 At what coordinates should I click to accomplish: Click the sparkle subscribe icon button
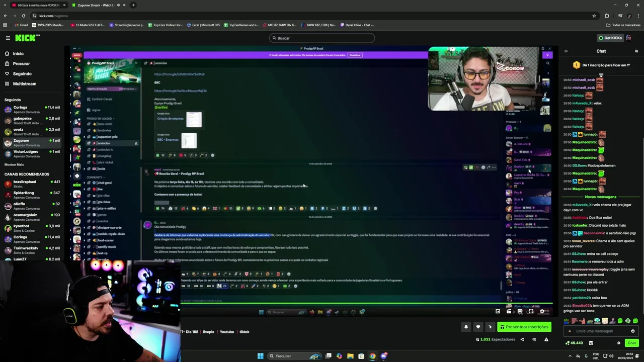pos(490,327)
